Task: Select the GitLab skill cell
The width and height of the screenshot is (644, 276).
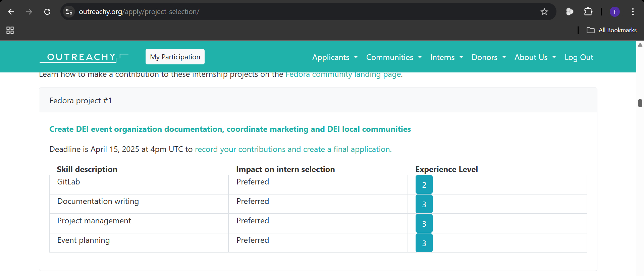Action: (x=139, y=184)
